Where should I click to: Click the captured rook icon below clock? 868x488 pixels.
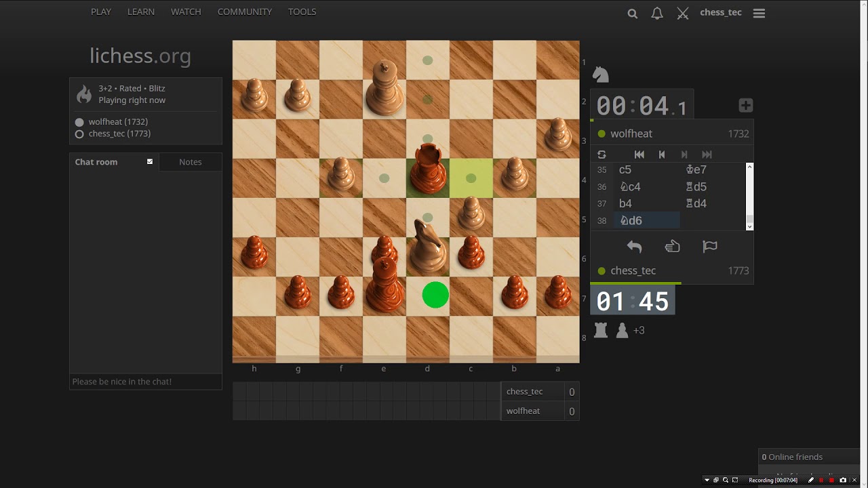(601, 330)
